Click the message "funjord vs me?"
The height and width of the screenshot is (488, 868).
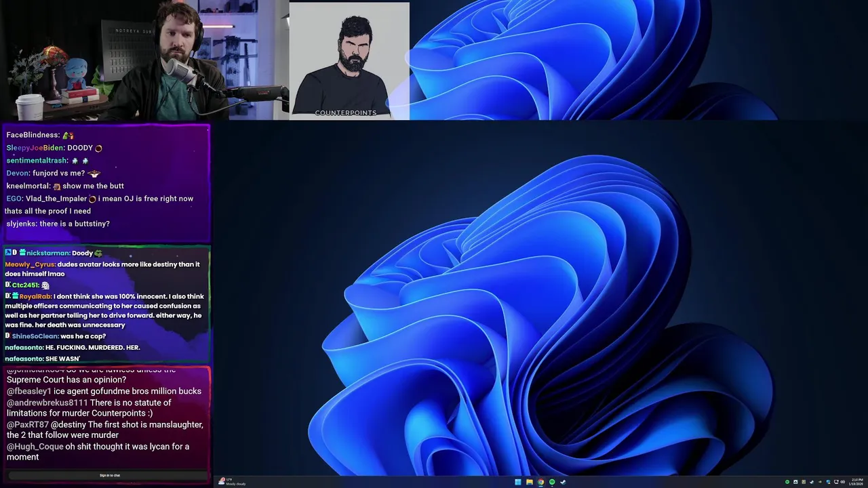pos(58,174)
